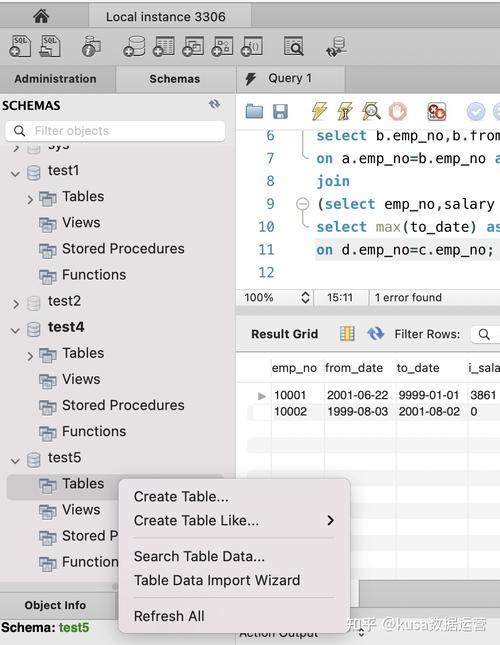500x645 pixels.
Task: Collapse the test1 schema
Action: (x=15, y=174)
